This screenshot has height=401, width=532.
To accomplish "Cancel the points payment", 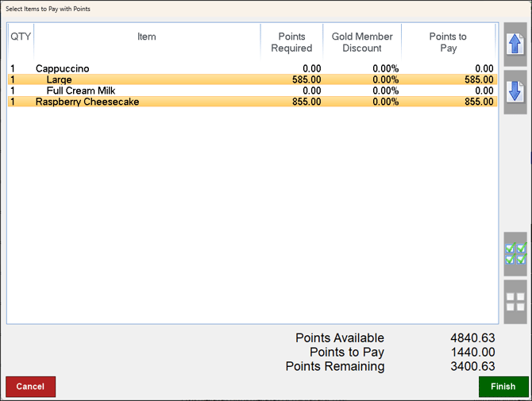I will [x=30, y=387].
